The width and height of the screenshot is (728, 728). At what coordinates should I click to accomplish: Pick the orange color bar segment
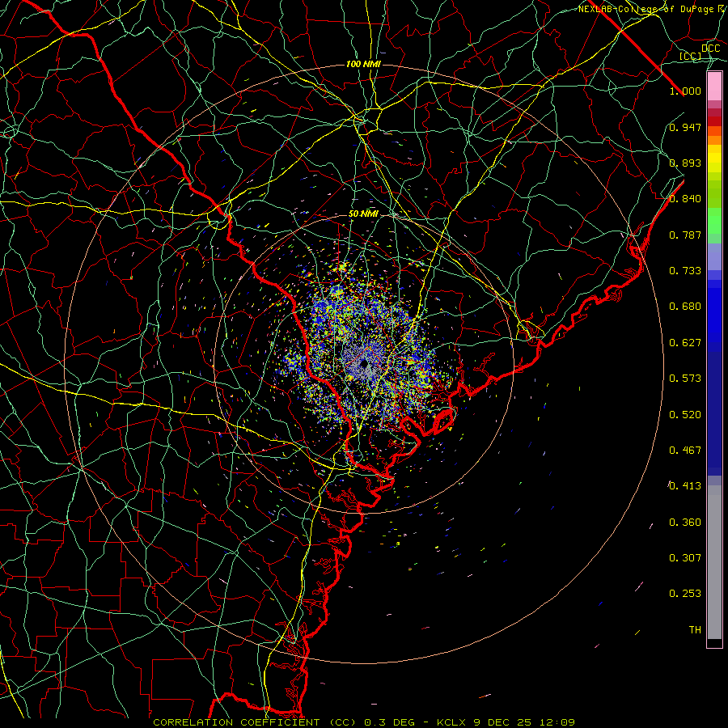714,140
